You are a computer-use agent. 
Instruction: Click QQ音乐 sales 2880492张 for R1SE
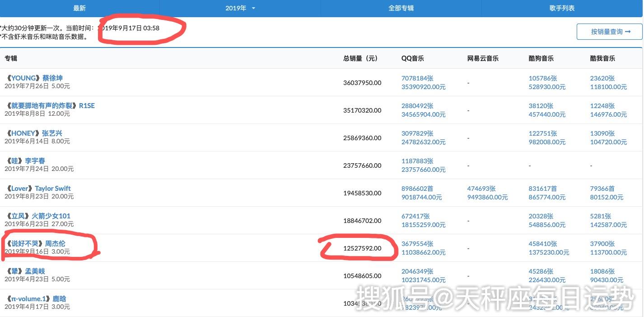417,106
